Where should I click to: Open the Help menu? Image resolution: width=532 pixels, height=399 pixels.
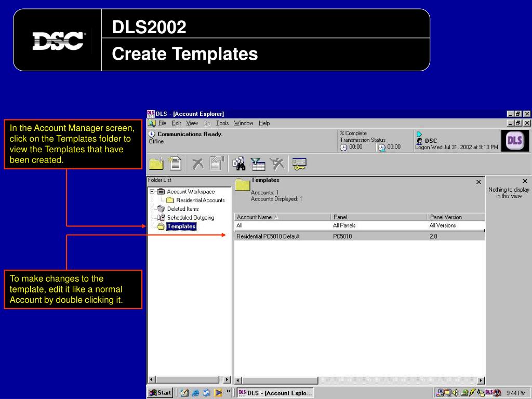pyautogui.click(x=264, y=123)
